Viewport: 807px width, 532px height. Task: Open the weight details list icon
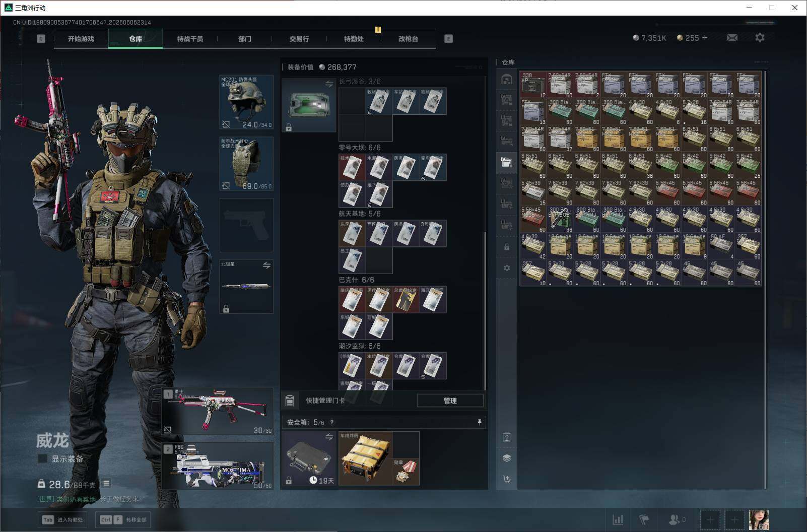tap(106, 484)
